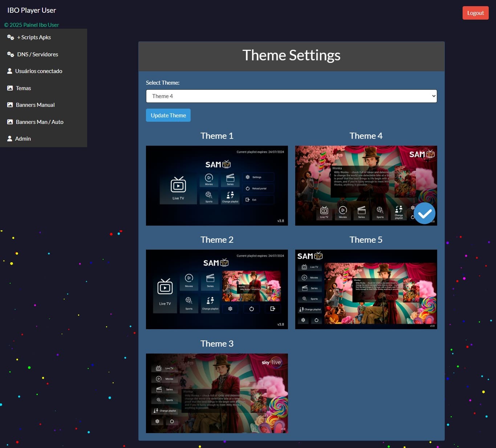Open the Select Theme dropdown
Image resolution: width=496 pixels, height=448 pixels.
(x=291, y=96)
